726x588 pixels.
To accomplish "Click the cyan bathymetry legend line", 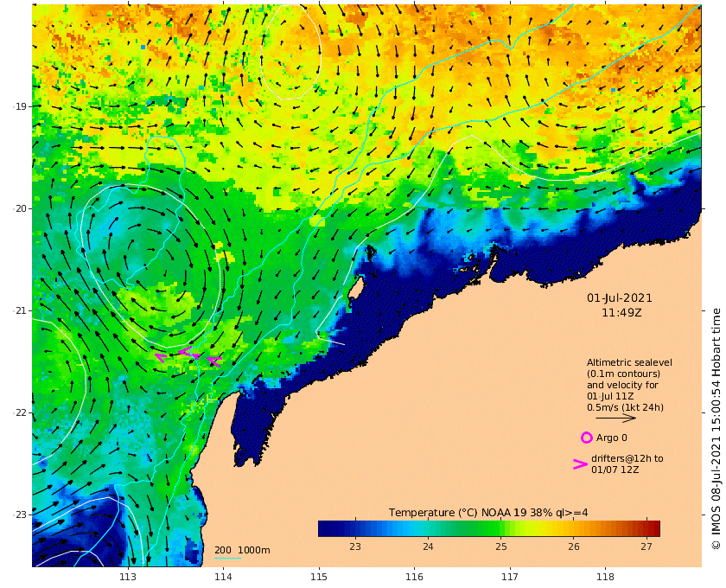I will 228,558.
